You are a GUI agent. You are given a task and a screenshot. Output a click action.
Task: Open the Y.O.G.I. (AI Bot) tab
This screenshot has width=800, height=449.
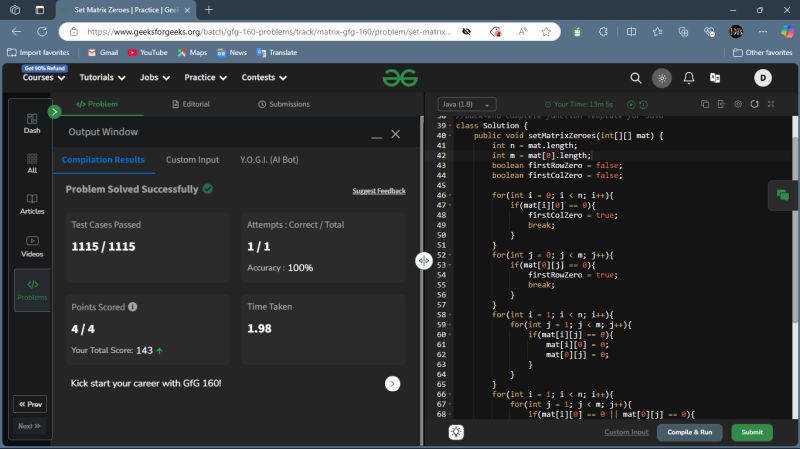click(269, 160)
